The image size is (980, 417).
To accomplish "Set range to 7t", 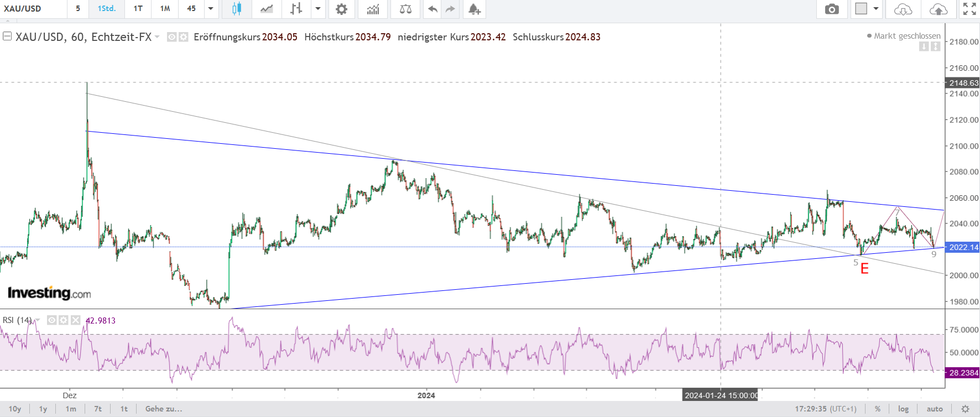I will click(x=98, y=409).
